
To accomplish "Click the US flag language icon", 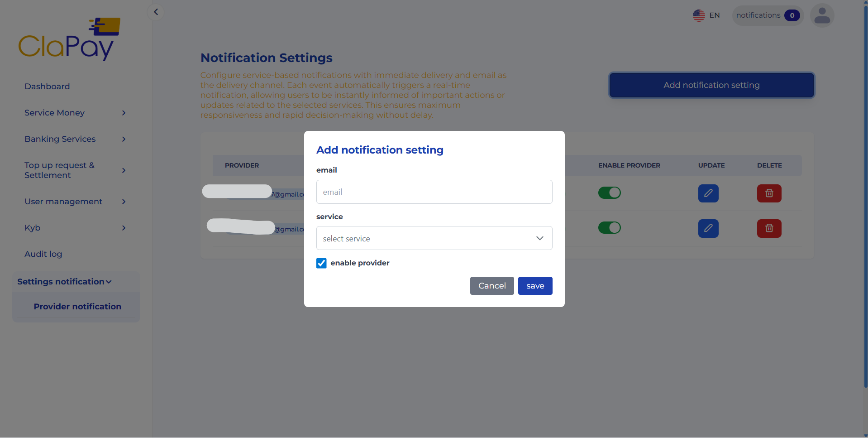I will click(x=698, y=15).
